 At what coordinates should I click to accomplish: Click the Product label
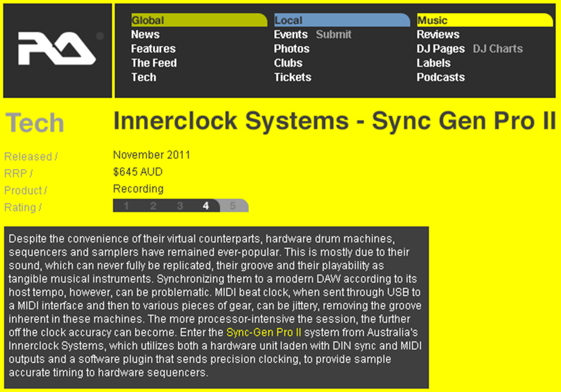[x=25, y=191]
